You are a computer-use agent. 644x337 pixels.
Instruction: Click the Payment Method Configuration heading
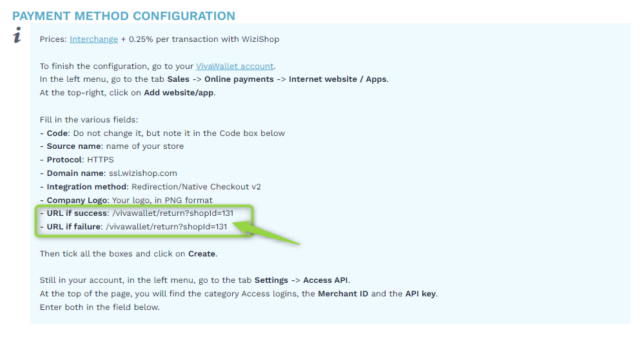124,16
